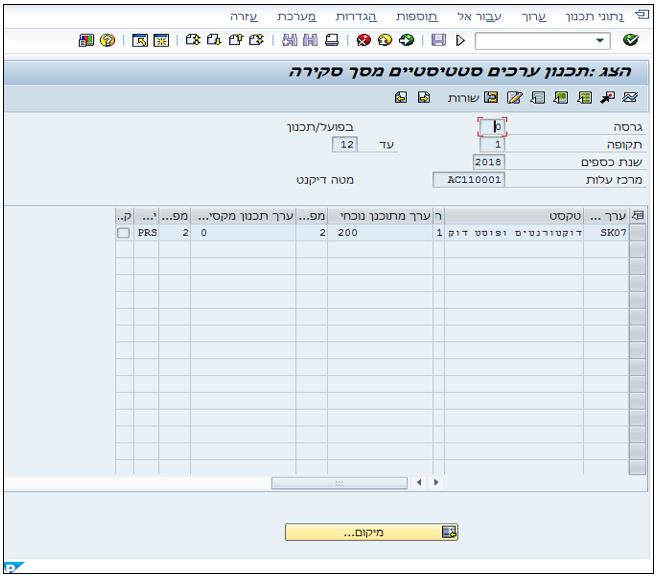The image size is (658, 578).
Task: Click the מרכז עלות field AC110001
Action: tap(469, 180)
